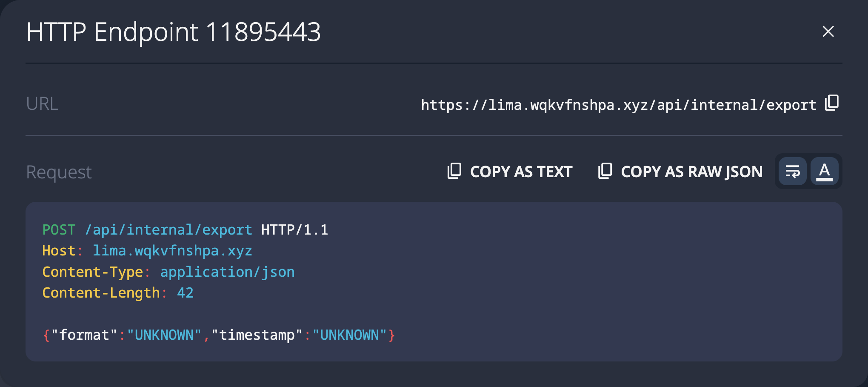The height and width of the screenshot is (387, 868).
Task: Click the COPY AS RAW JSON button
Action: coord(680,172)
